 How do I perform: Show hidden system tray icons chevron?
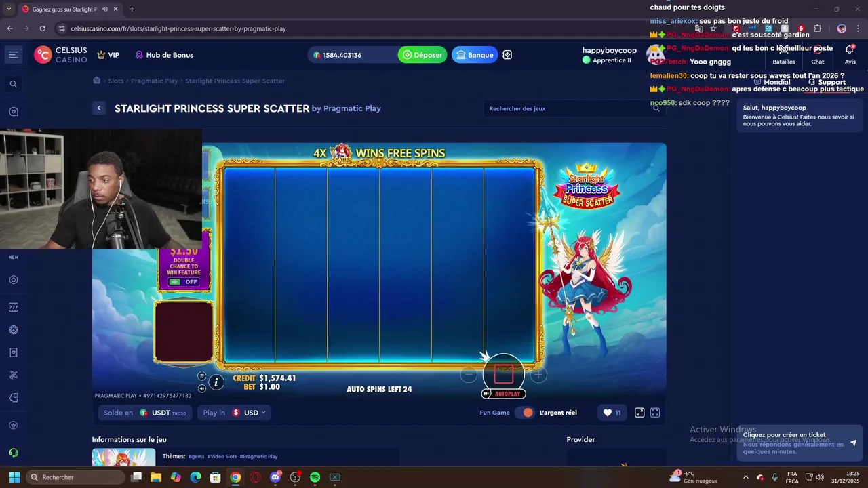click(x=746, y=477)
